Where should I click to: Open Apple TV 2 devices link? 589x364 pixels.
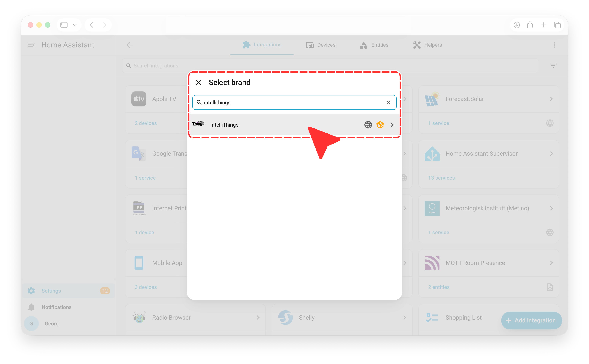pos(146,123)
